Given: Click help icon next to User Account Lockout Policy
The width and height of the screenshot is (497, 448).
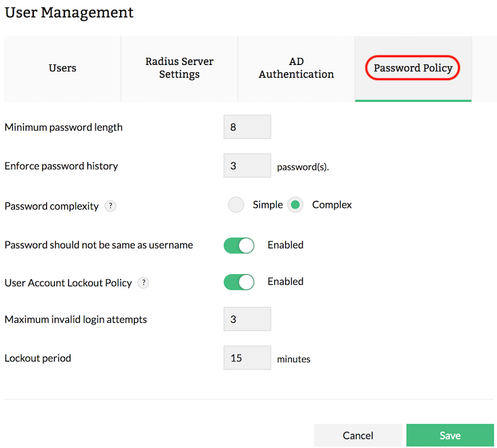Looking at the screenshot, I should point(143,283).
